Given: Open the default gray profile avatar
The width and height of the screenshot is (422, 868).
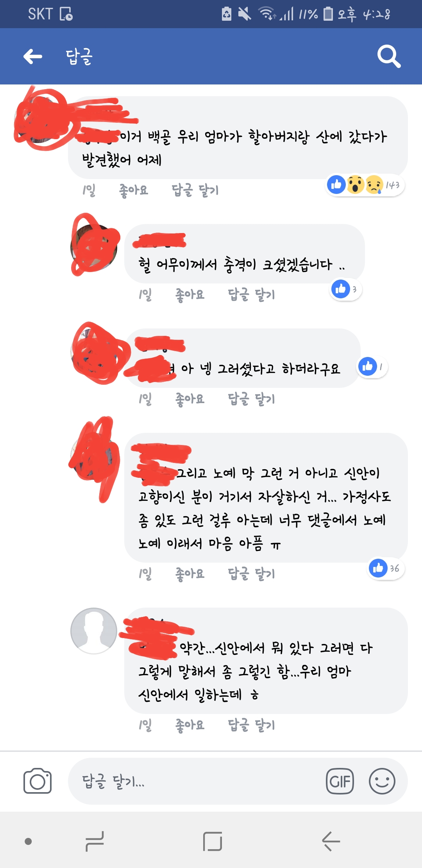Looking at the screenshot, I should tap(93, 631).
